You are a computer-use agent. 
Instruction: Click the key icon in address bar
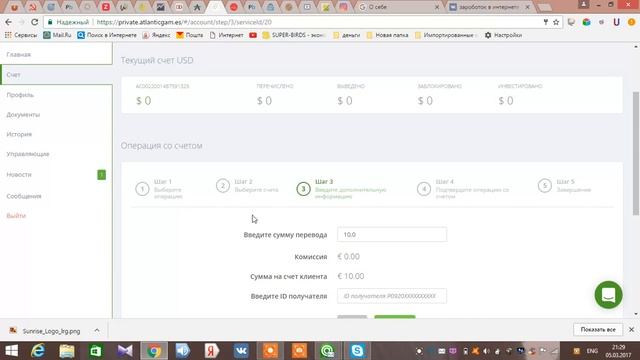pyautogui.click(x=545, y=22)
